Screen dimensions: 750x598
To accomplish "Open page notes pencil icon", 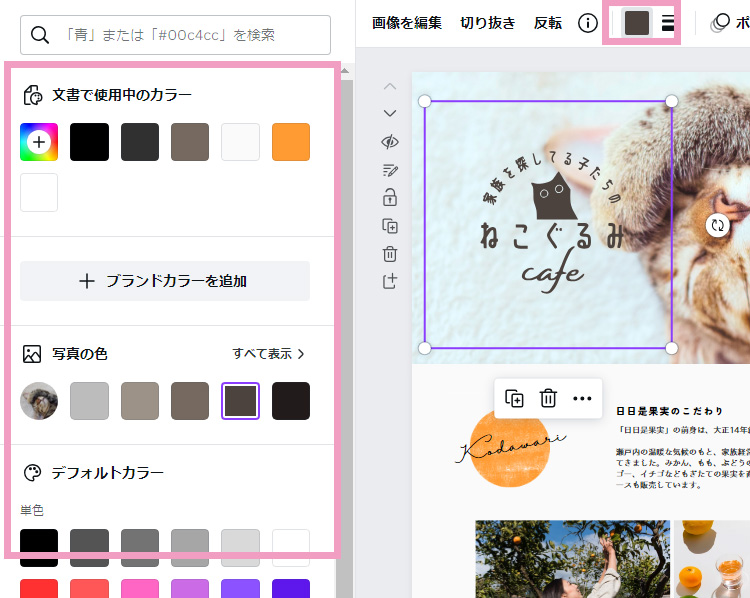I will 390,170.
